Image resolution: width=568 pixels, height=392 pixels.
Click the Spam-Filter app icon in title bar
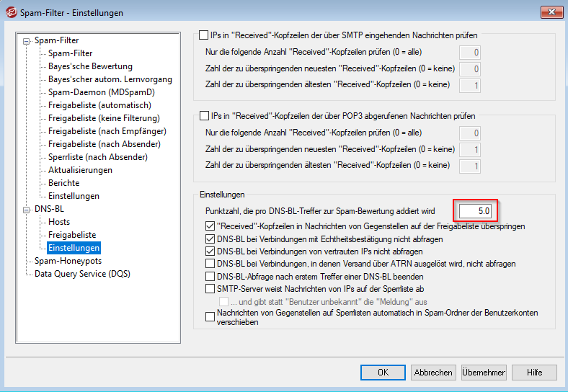click(x=12, y=12)
